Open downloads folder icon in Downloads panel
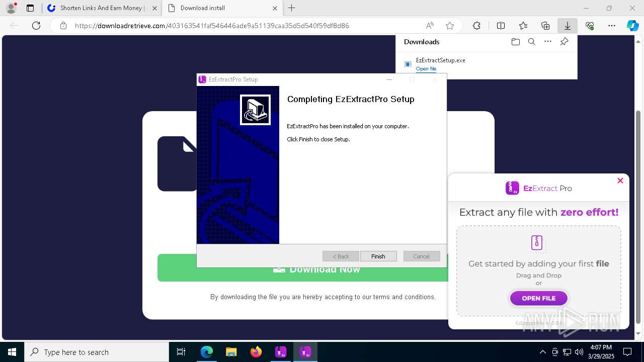Image resolution: width=644 pixels, height=362 pixels. tap(515, 42)
